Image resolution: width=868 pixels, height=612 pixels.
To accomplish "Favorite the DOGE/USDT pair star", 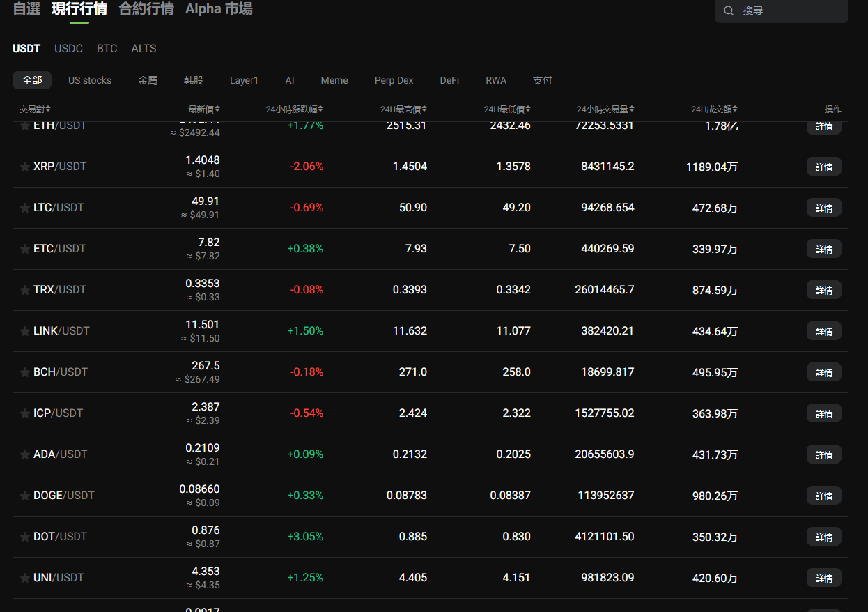I will tap(25, 496).
